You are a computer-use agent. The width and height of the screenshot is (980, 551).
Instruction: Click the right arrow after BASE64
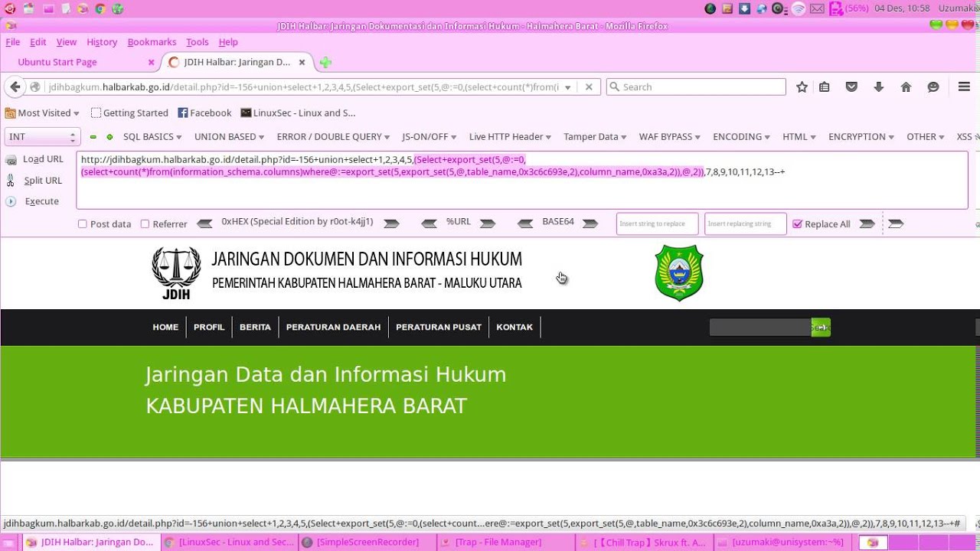(590, 223)
